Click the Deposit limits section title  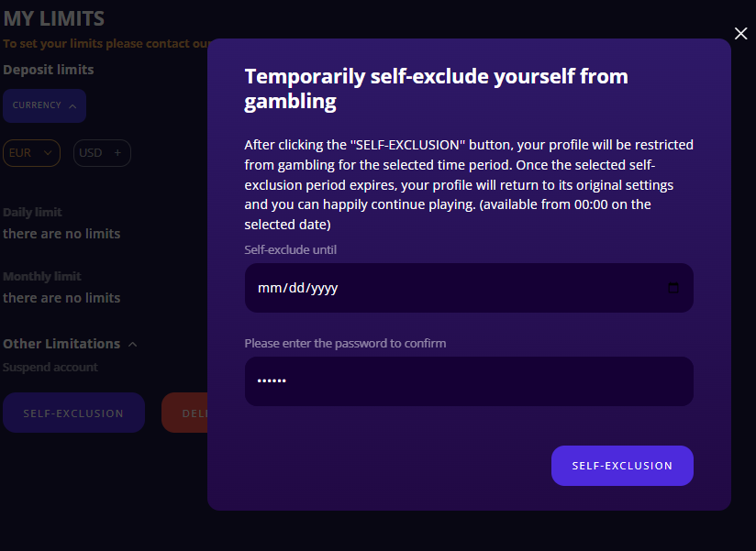49,70
